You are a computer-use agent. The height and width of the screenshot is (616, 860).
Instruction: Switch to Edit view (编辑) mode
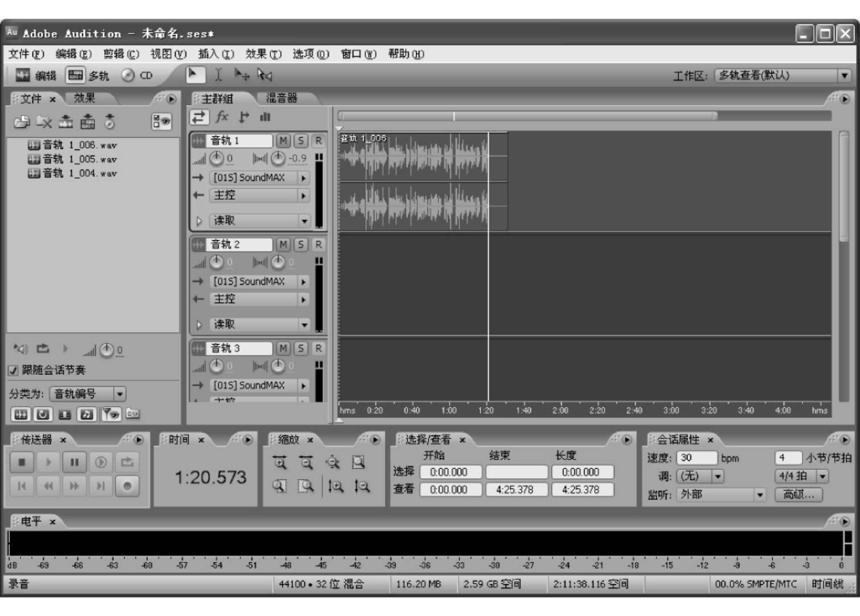tap(35, 75)
